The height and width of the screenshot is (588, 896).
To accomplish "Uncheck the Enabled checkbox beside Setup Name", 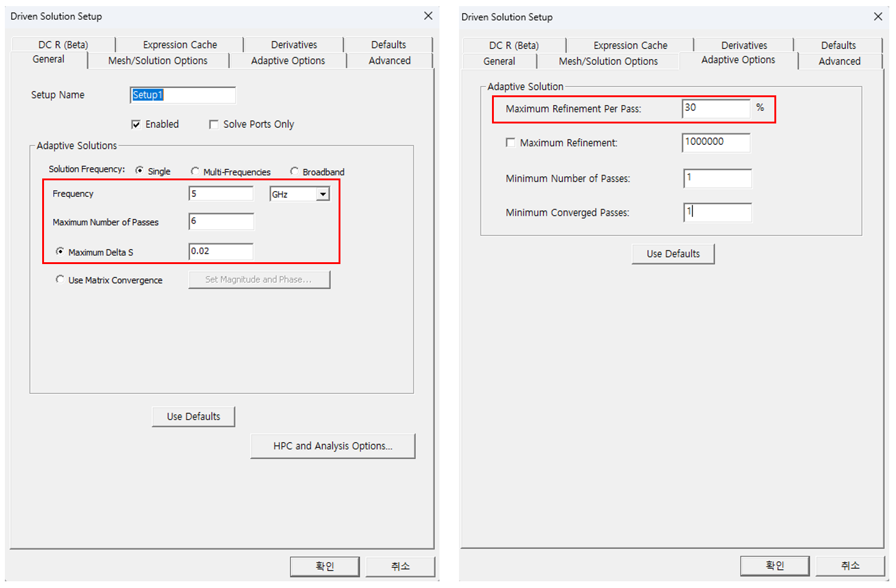I will point(136,125).
